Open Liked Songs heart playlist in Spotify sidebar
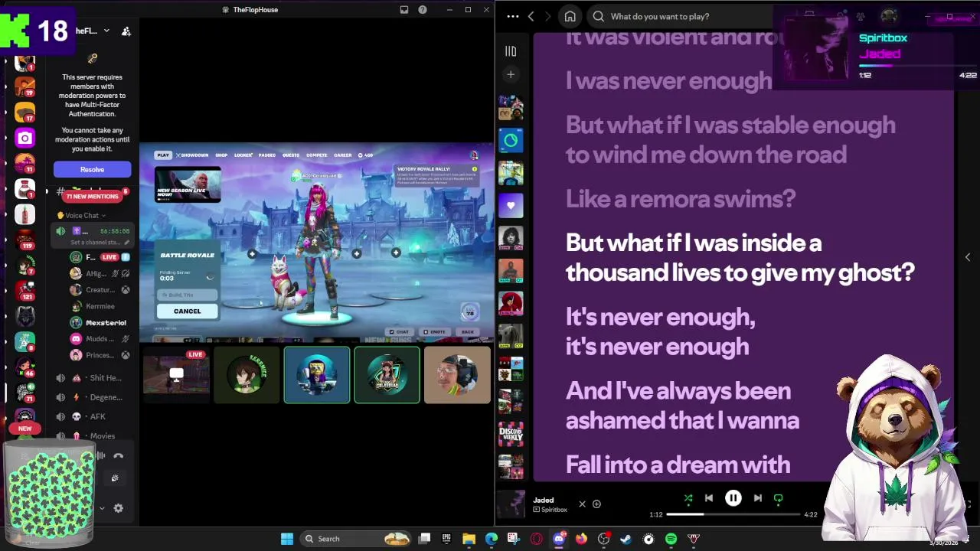 (x=511, y=205)
